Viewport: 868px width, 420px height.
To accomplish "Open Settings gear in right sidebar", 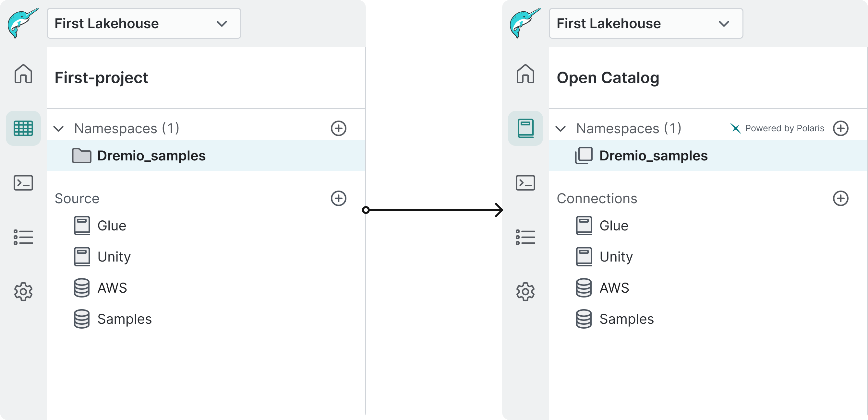I will pos(525,291).
